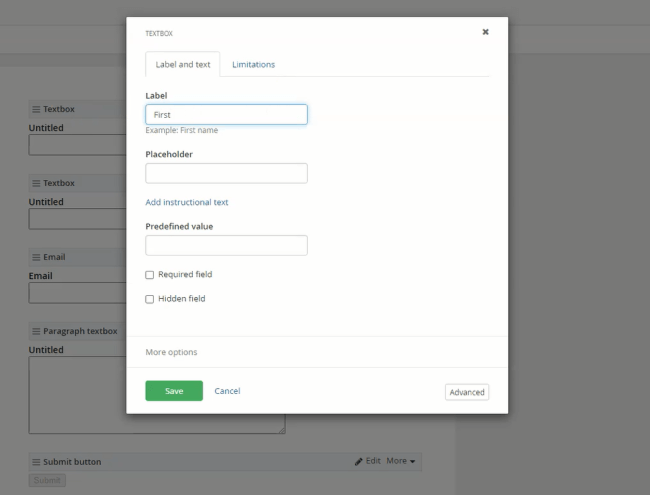The height and width of the screenshot is (495, 650).
Task: Enable the Required field checkbox
Action: [150, 275]
